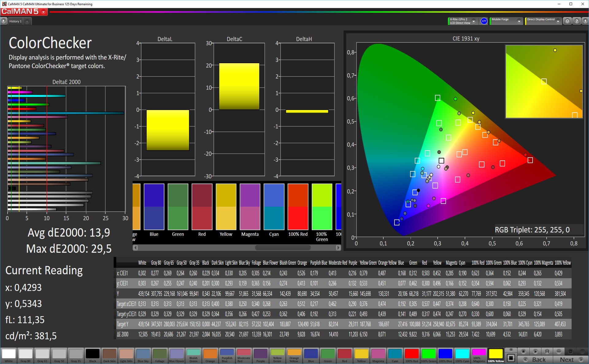Add a new history tab
Screen dimensions: 589x364
[27, 21]
